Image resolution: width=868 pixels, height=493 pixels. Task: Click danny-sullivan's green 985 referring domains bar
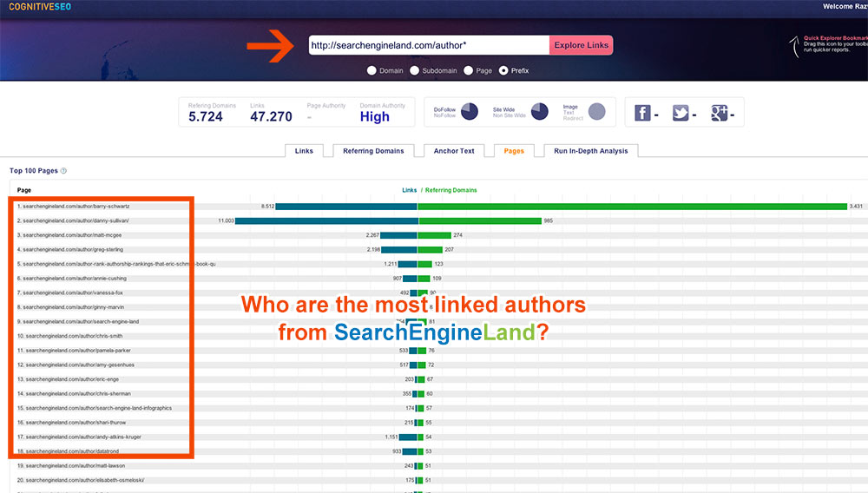click(x=480, y=220)
